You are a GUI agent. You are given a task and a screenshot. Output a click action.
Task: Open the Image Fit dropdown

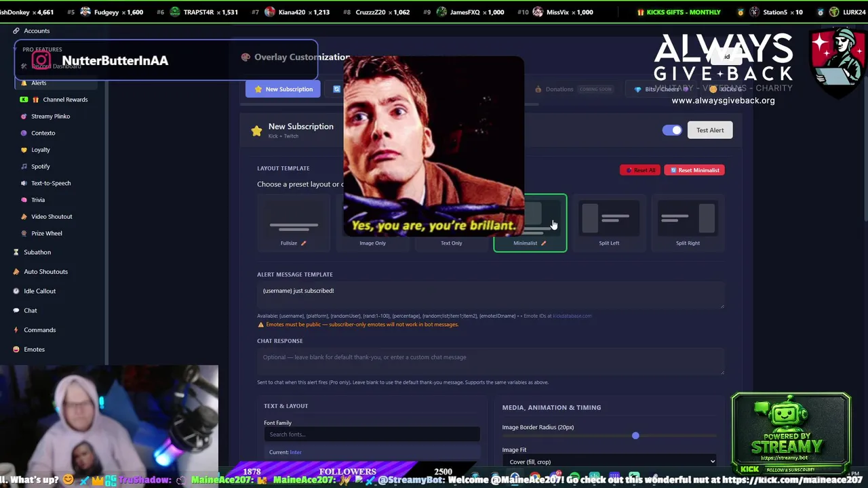(609, 462)
